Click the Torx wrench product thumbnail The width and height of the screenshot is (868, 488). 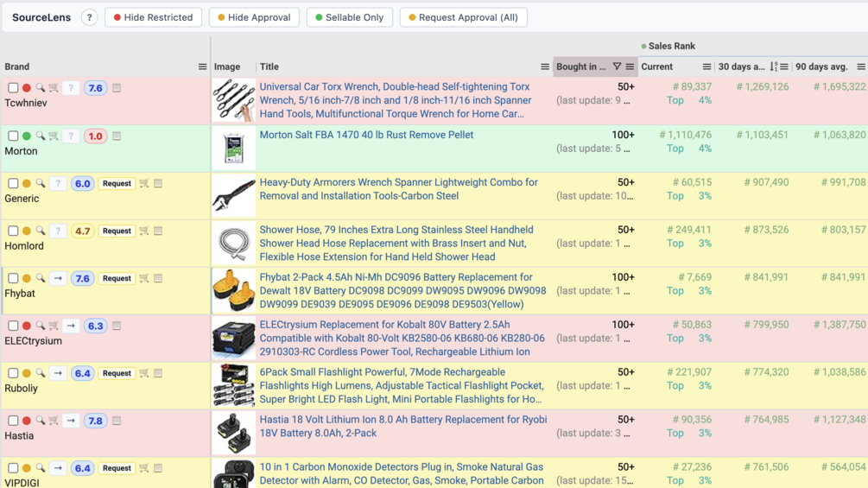point(233,100)
